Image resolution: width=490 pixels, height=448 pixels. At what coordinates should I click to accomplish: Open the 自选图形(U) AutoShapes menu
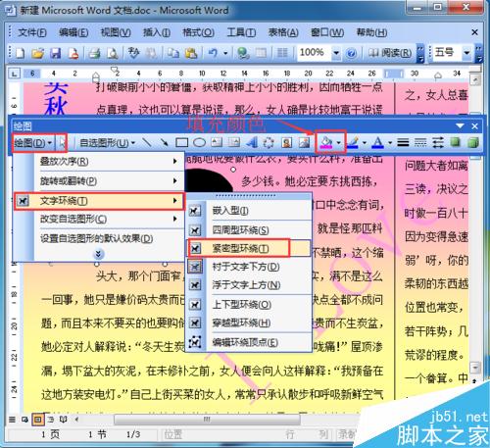tap(108, 142)
